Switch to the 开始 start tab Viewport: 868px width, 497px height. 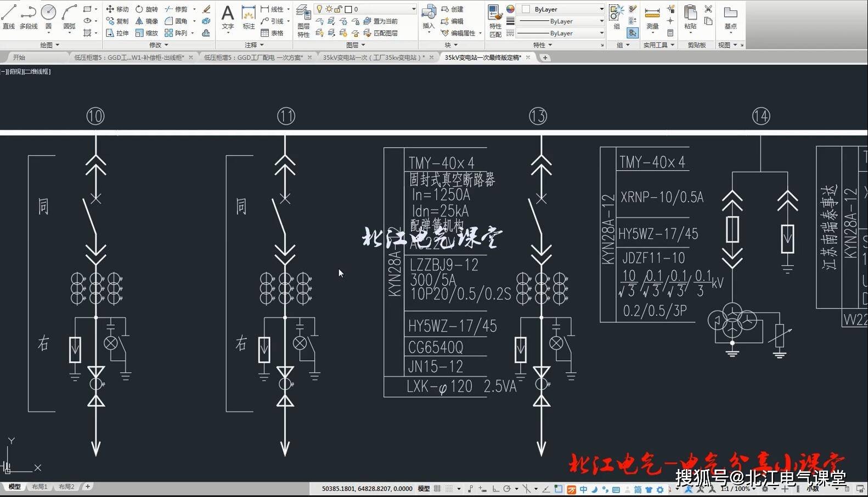[x=19, y=57]
